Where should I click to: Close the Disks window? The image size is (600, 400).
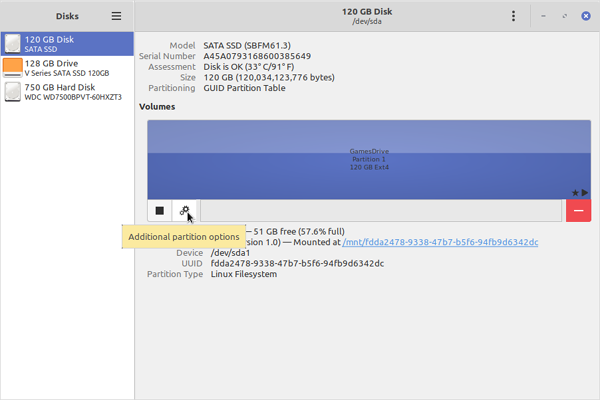point(583,16)
